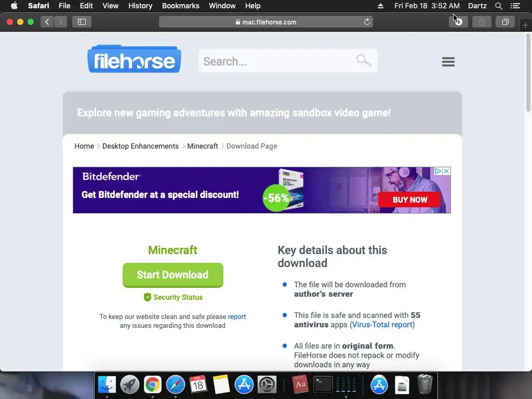Screen dimensions: 532x399
Task: Open Terminal from the Dock
Action: 323,385
